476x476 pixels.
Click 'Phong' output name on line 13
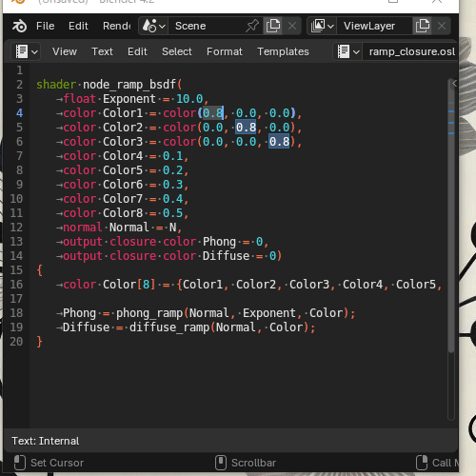click(219, 242)
